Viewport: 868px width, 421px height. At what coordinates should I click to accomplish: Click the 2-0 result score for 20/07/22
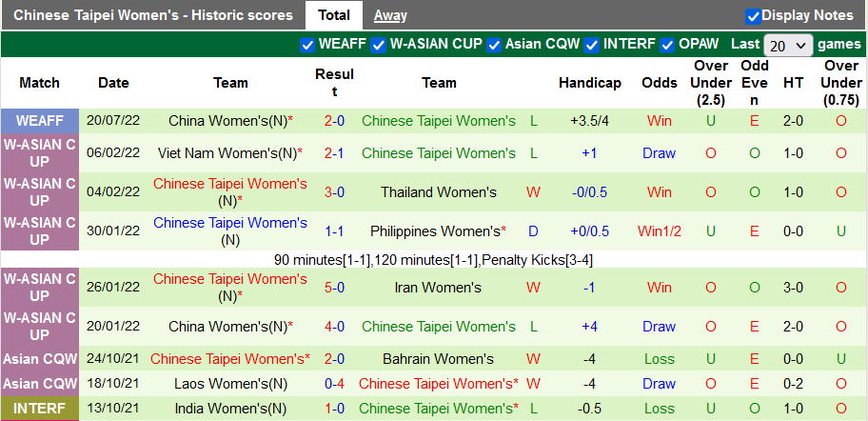(335, 121)
